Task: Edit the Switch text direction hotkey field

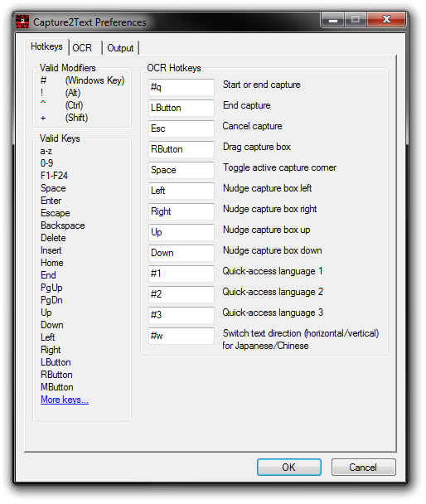Action: (x=182, y=336)
